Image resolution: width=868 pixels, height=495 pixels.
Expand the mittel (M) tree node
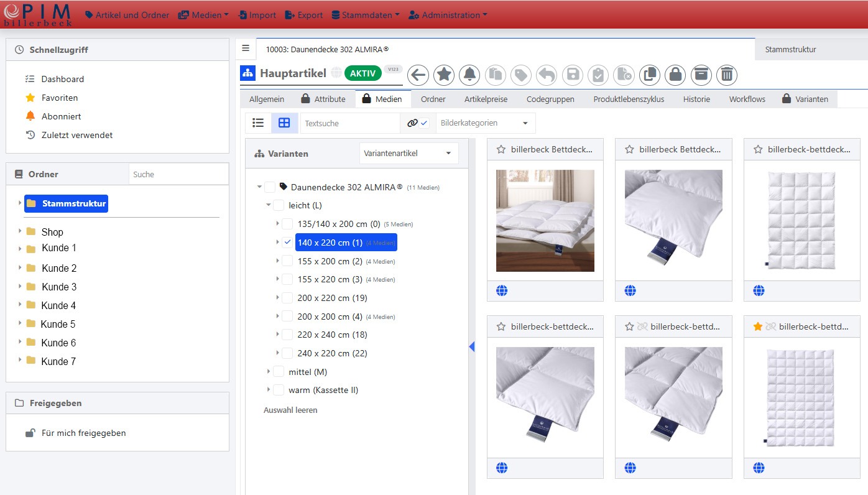(x=269, y=372)
